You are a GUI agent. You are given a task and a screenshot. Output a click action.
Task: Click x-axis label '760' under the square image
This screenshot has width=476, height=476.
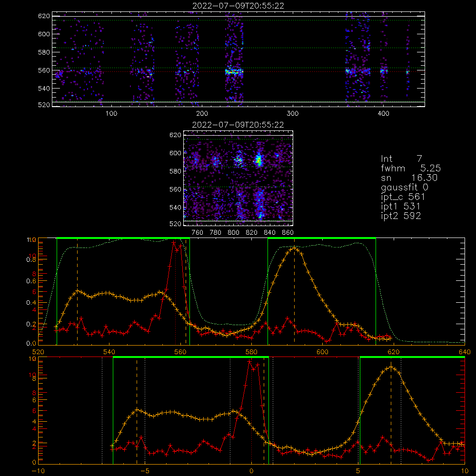click(198, 233)
